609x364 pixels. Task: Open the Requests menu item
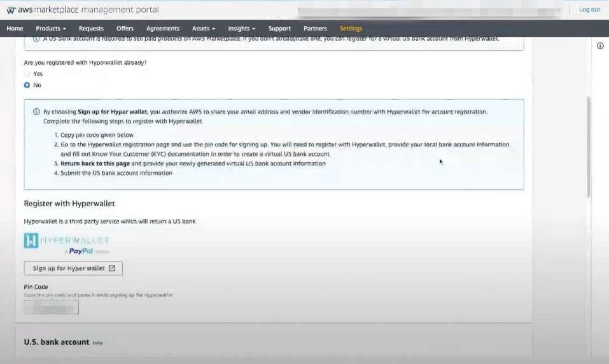[x=91, y=29]
